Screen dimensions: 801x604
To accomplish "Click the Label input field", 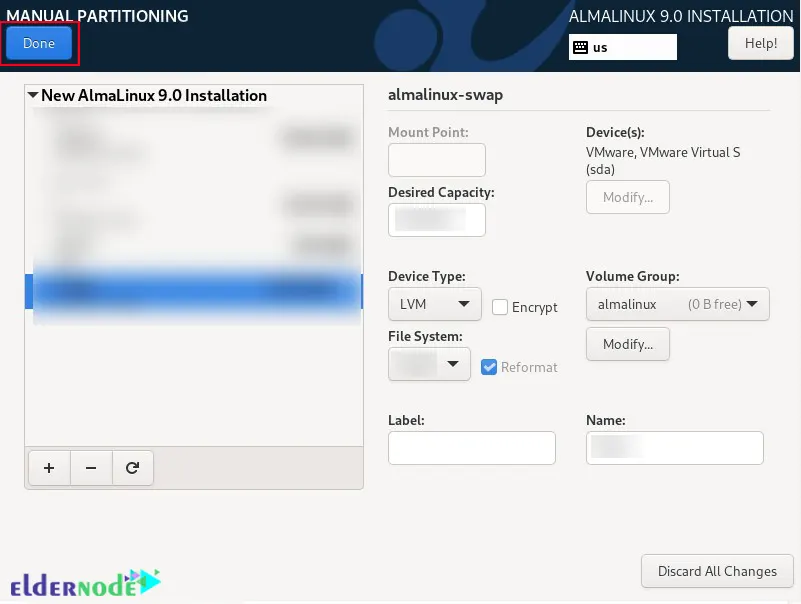I will (472, 448).
